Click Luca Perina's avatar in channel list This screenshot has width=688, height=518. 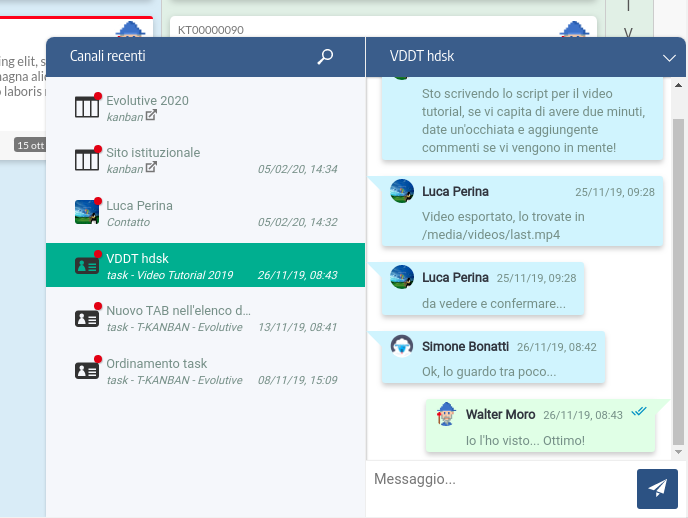87,212
